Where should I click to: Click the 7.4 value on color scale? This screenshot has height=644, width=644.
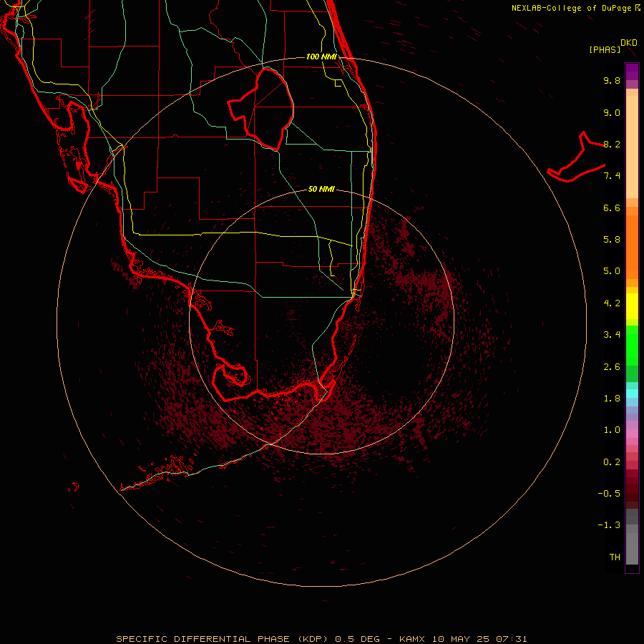pos(612,176)
